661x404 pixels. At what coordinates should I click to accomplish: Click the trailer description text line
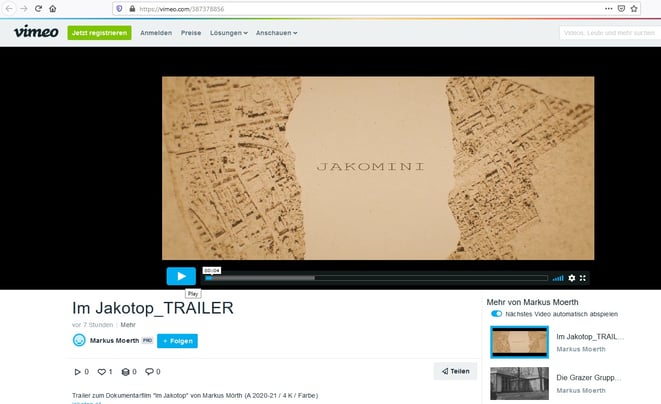click(195, 396)
